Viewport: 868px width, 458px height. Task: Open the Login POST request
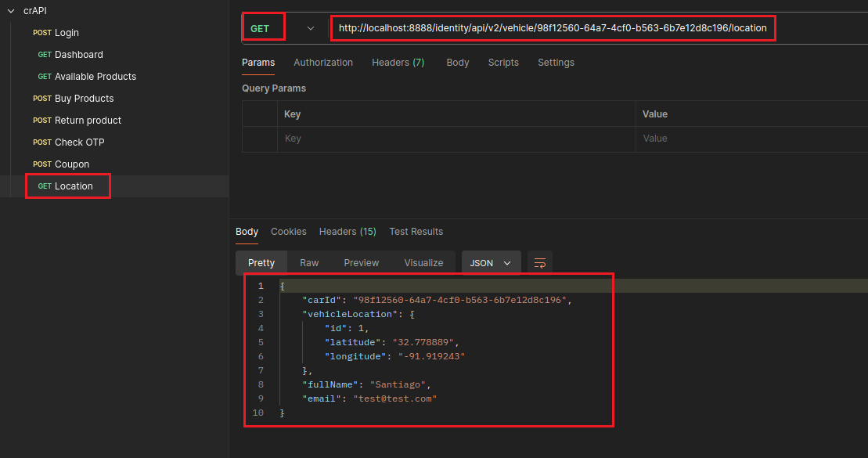[x=66, y=33]
